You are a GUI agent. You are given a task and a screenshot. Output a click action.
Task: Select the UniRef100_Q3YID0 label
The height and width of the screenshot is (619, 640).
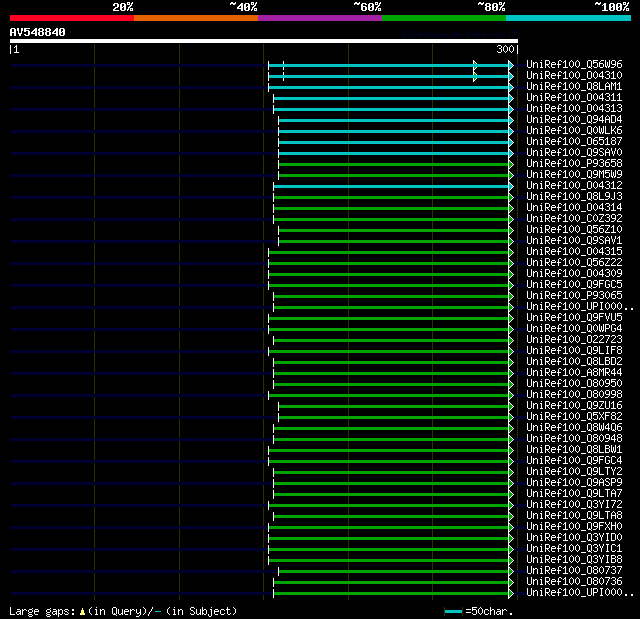(574, 538)
